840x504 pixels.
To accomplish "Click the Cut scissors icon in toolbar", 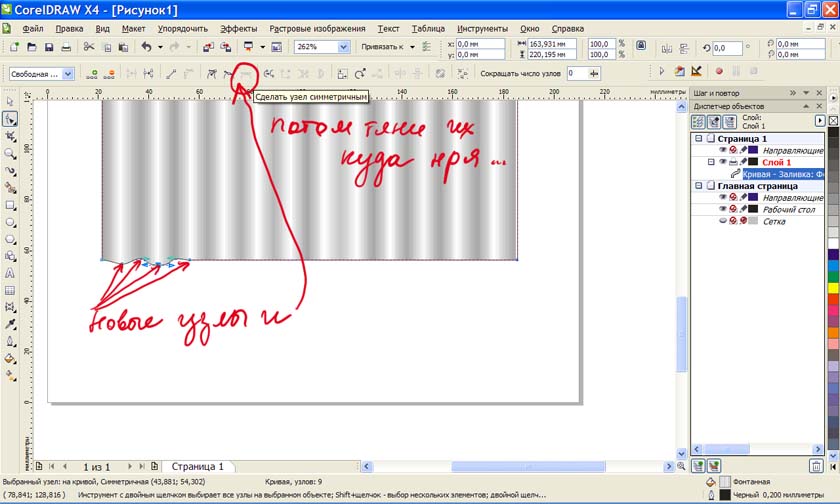I will pos(89,47).
